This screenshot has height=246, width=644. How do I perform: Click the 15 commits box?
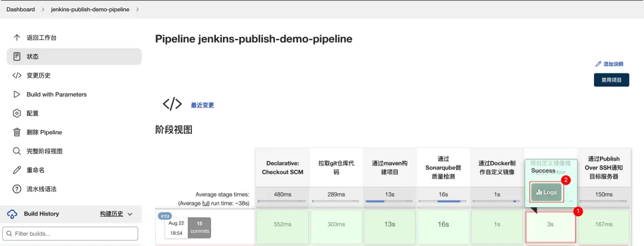[200, 227]
